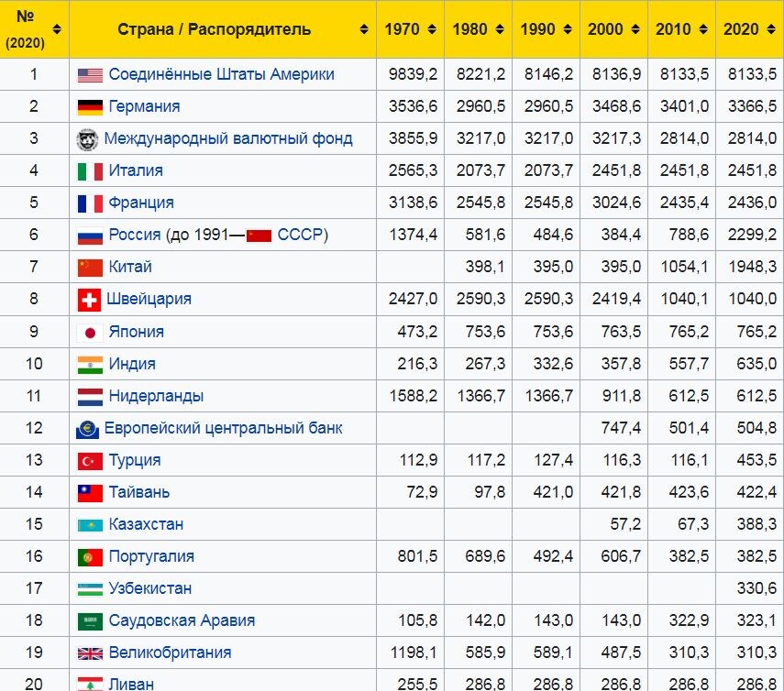Open the Турция link
Image resolution: width=784 pixels, height=691 pixels.
coord(135,460)
